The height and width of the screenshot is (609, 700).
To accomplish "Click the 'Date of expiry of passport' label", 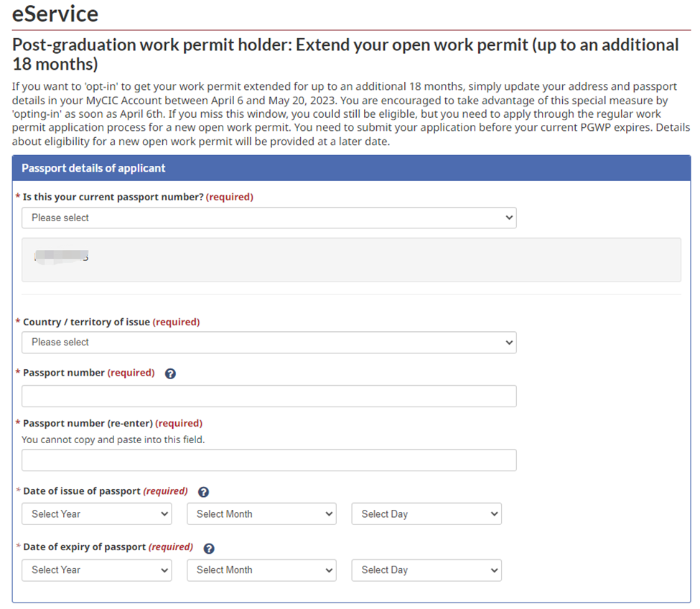I will click(x=85, y=547).
